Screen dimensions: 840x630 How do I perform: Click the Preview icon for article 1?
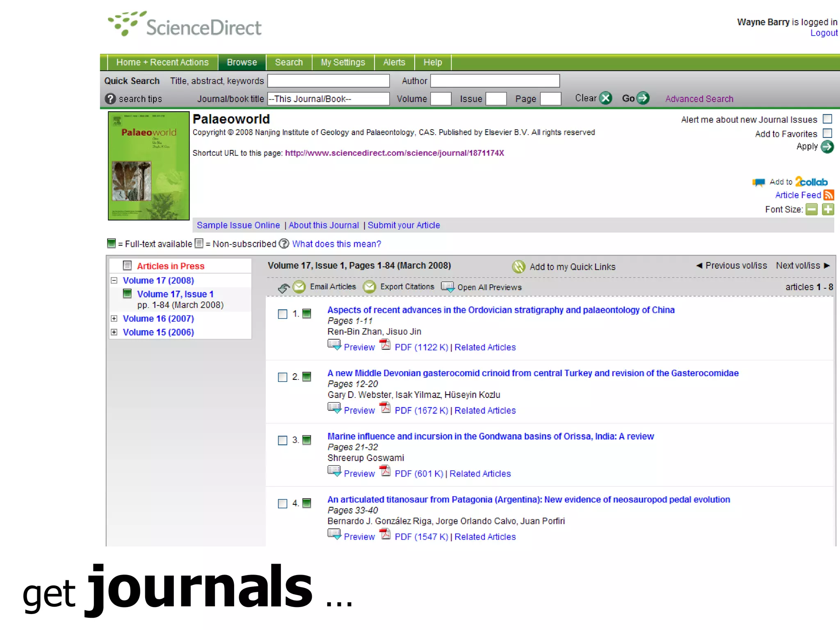coord(334,345)
